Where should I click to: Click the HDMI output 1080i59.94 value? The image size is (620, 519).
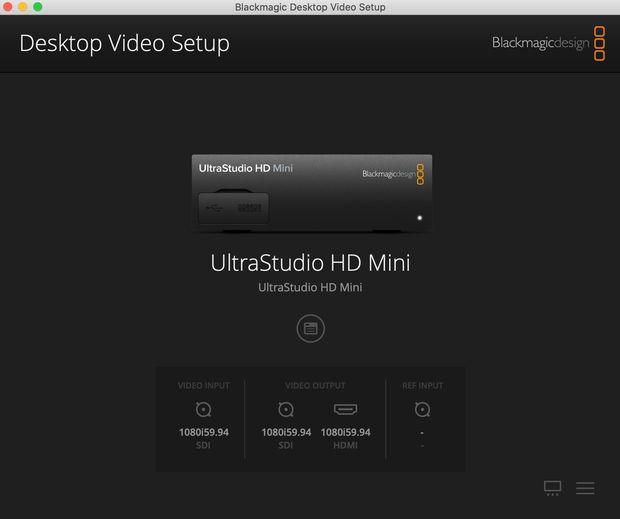coord(346,432)
